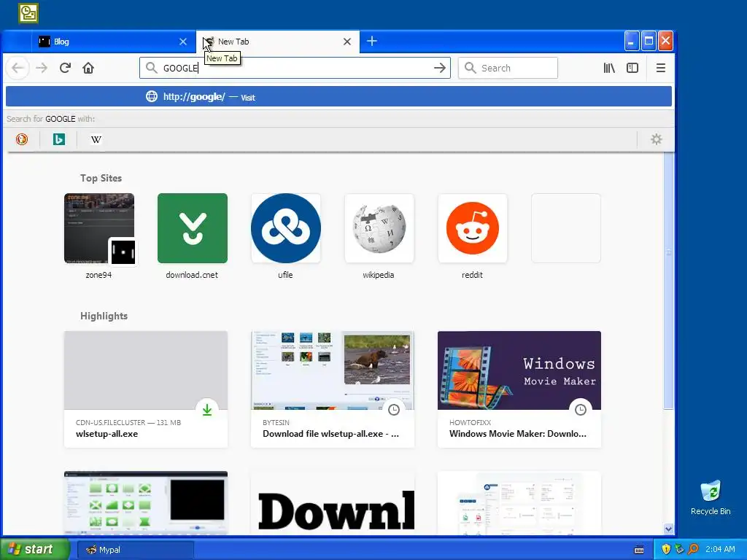747x560 pixels.
Task: Go forward using the forward arrow
Action: click(42, 68)
